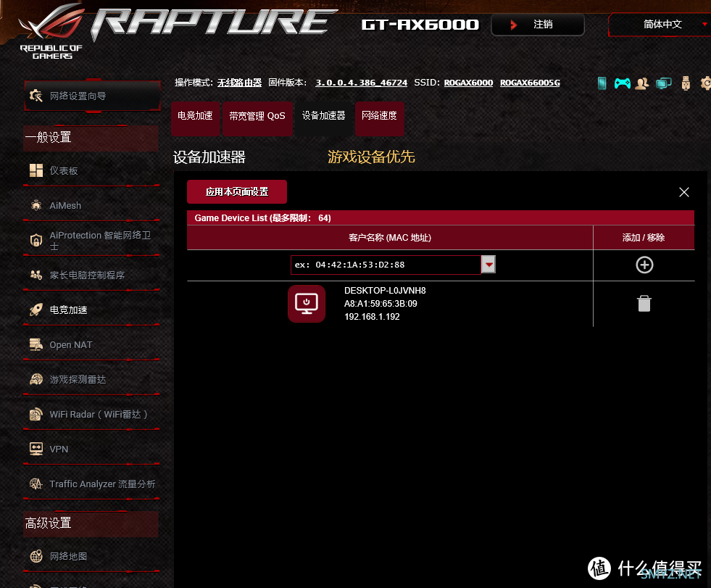Remove DESKTOP-L0JVNH8 with the trash icon
This screenshot has width=711, height=588.
pos(644,304)
